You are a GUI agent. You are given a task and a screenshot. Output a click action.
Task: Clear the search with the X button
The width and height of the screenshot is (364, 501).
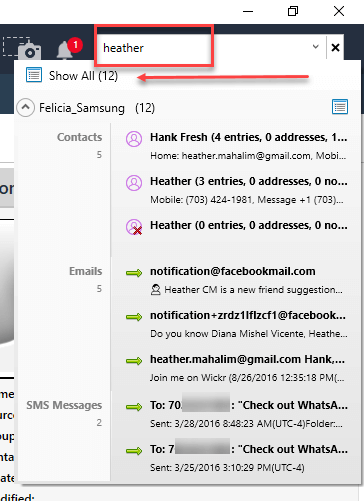click(x=335, y=48)
